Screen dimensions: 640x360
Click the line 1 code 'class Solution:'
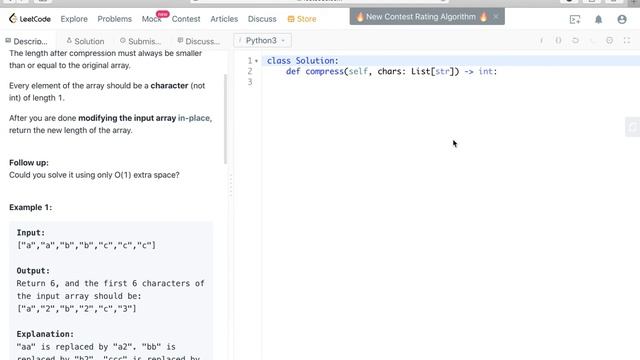tap(302, 61)
